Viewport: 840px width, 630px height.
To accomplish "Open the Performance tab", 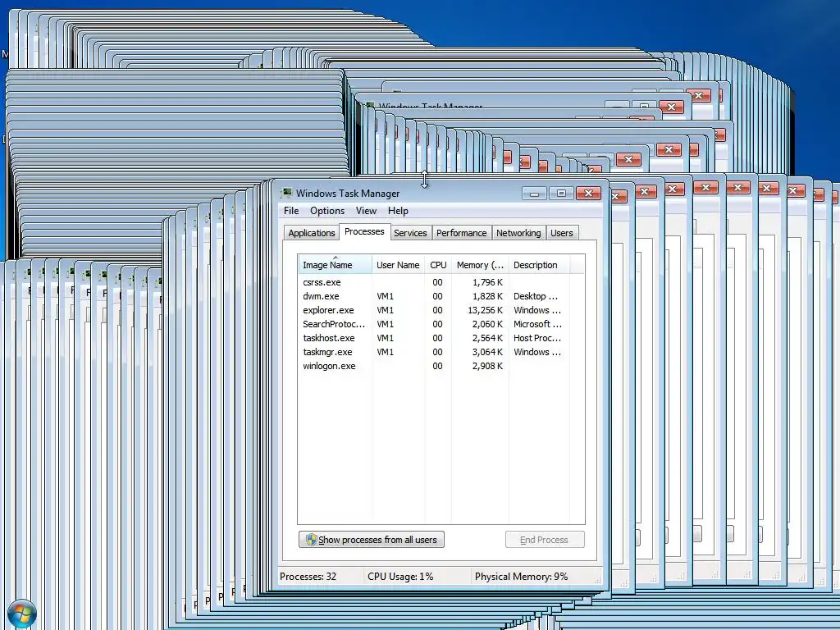I will click(461, 233).
